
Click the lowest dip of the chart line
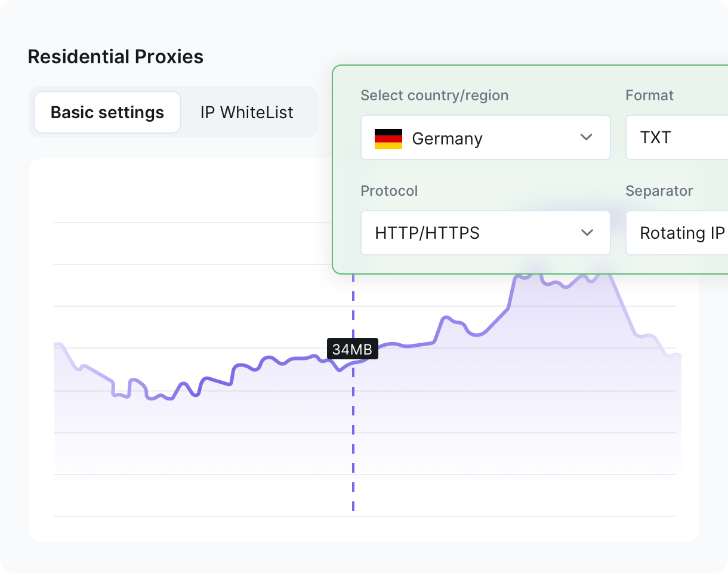tap(150, 398)
